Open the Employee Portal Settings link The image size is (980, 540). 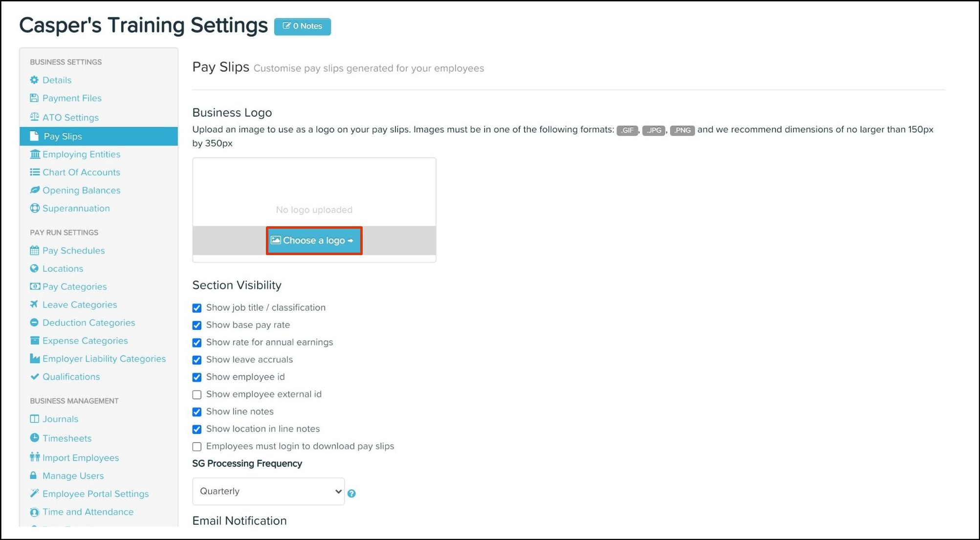click(x=95, y=494)
